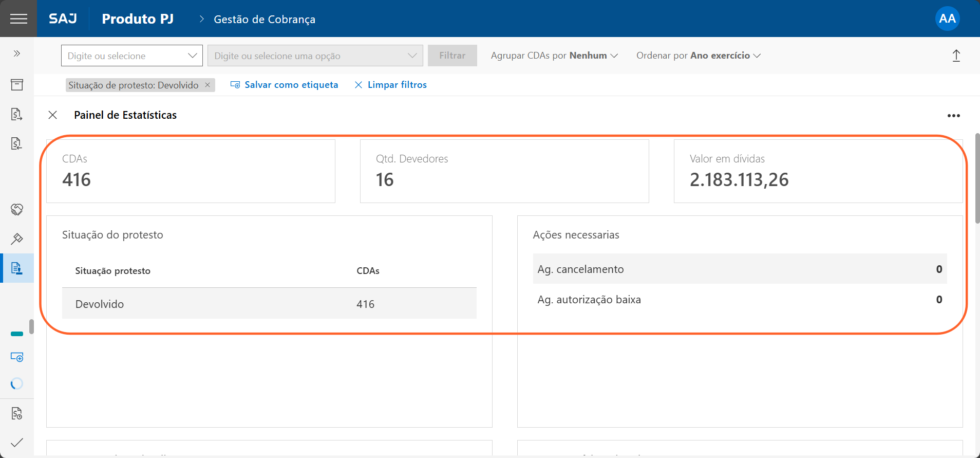
Task: Open the archive box sidebar icon
Action: point(17,85)
